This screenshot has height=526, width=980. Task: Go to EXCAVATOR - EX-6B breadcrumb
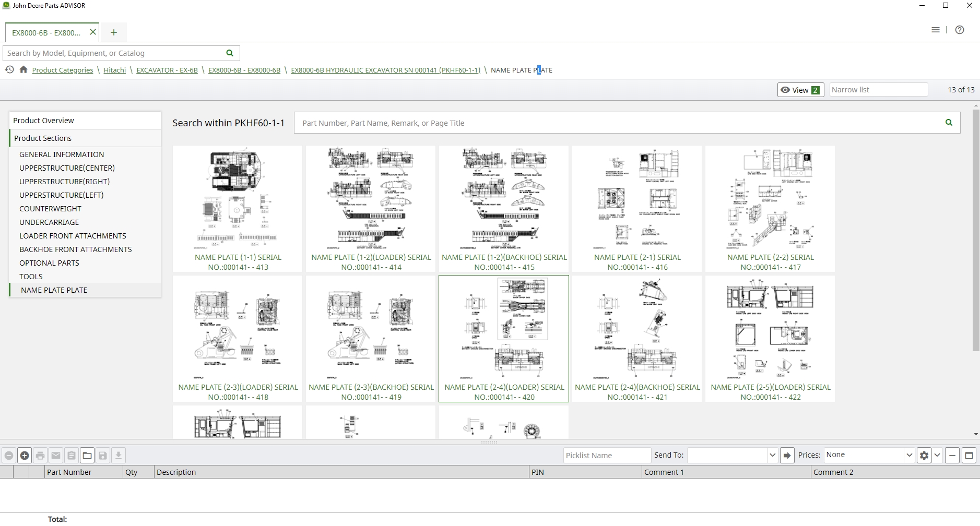[167, 70]
